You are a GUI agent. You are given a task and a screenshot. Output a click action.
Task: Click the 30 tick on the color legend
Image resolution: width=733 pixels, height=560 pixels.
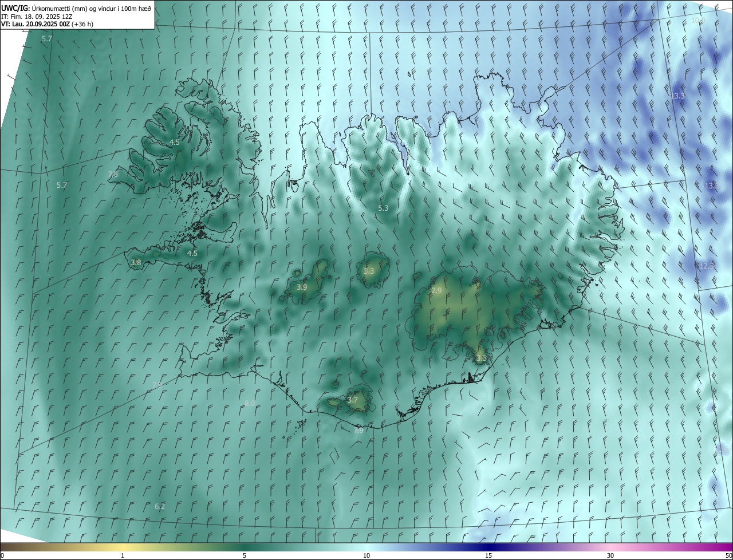point(610,555)
